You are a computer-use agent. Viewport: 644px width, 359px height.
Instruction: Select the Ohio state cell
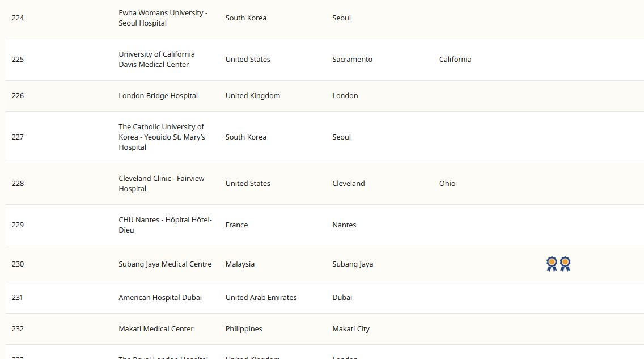(447, 184)
